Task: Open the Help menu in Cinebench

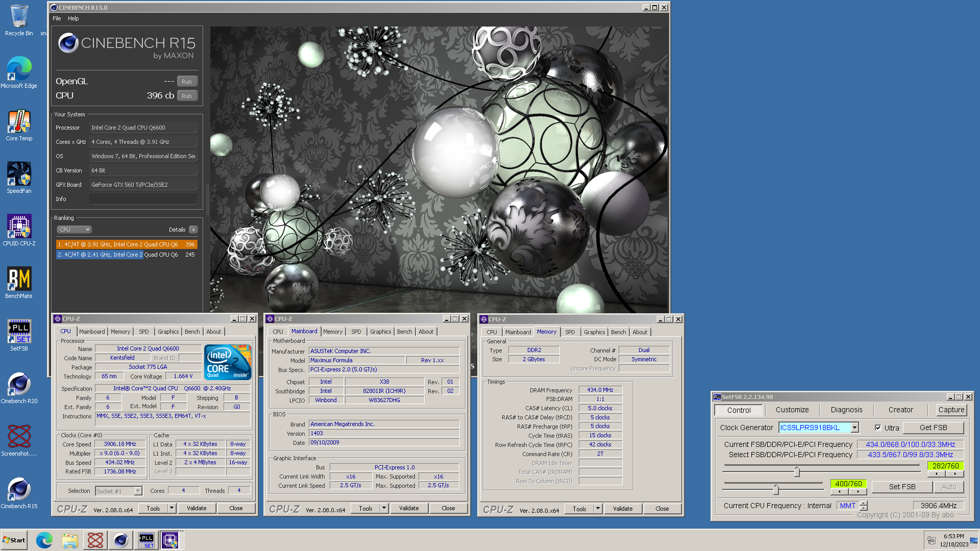Action: pos(73,18)
